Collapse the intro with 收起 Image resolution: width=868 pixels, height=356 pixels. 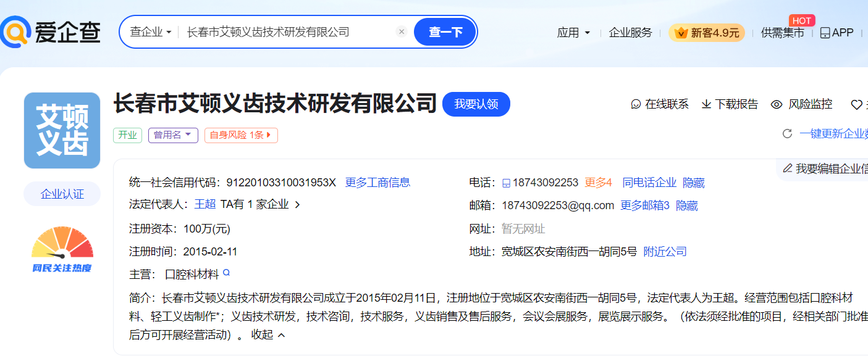(x=268, y=335)
